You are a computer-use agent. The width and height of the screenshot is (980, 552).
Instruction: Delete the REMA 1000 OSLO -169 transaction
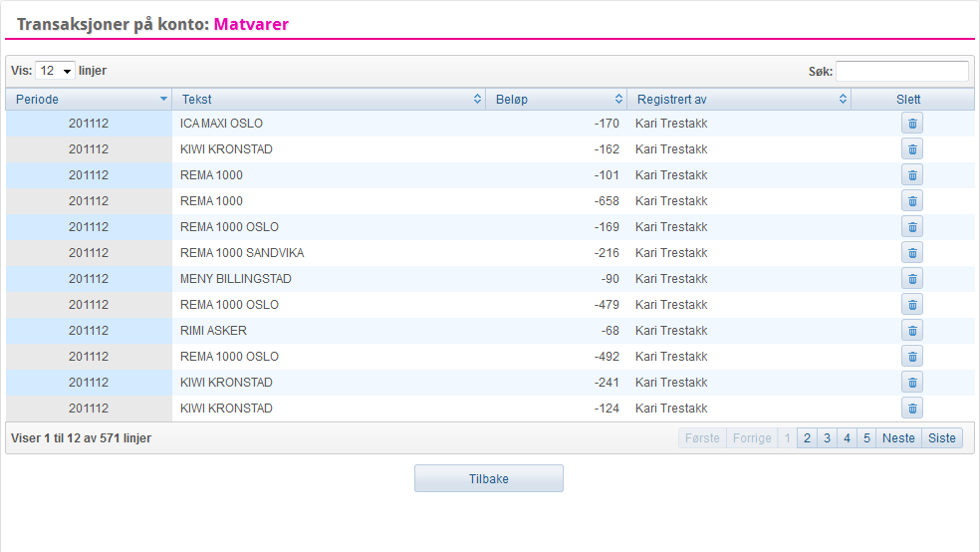pyautogui.click(x=912, y=227)
